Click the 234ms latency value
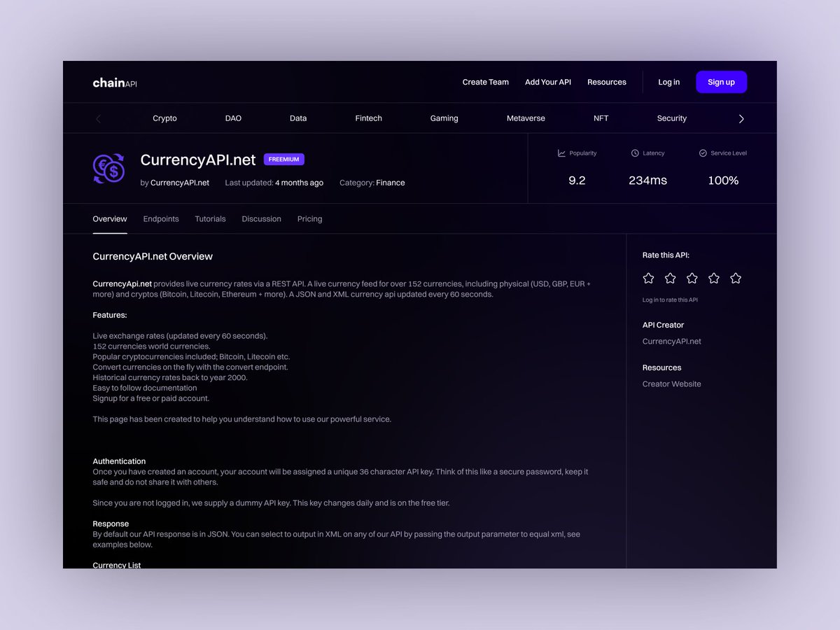Image resolution: width=840 pixels, height=630 pixels. tap(647, 181)
